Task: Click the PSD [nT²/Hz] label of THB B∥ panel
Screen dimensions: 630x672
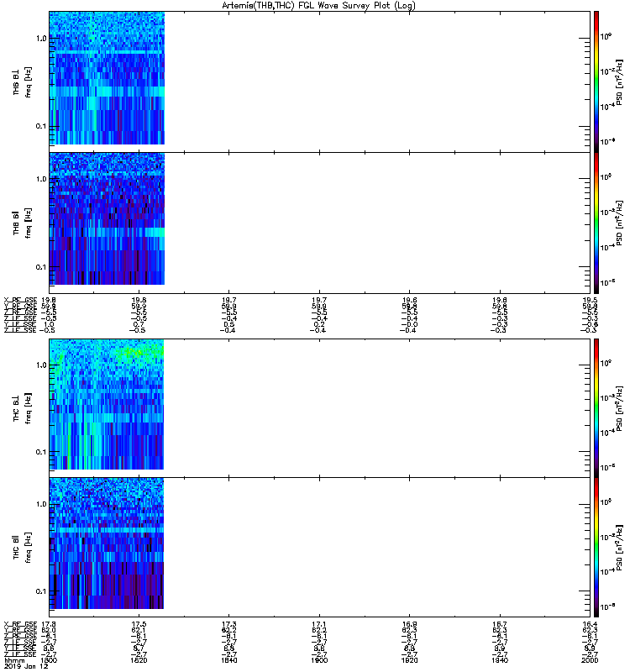Action: tap(619, 223)
